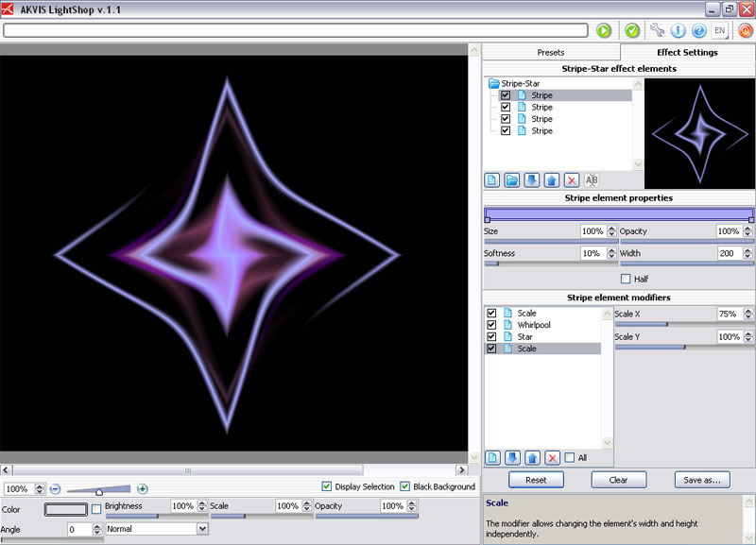Uncheck the Display Selection checkbox

pos(327,486)
